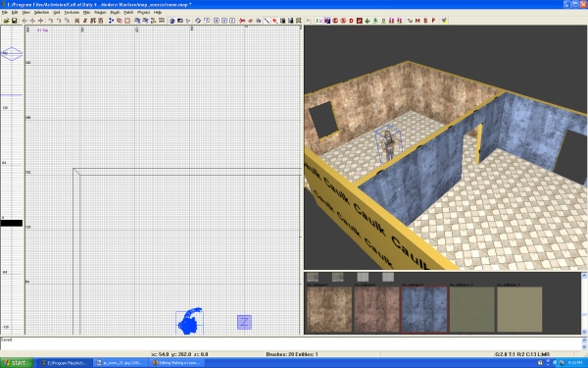Click the white square outlined in red
The width and height of the screenshot is (588, 368).
click(x=127, y=21)
